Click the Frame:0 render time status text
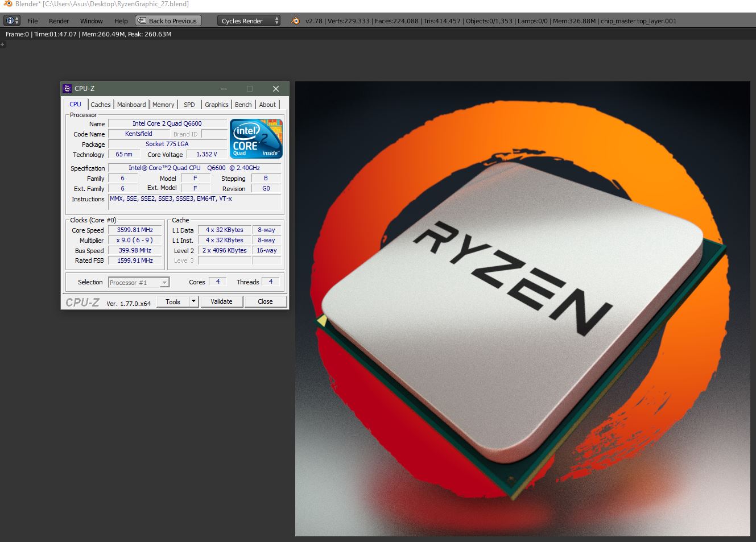756x542 pixels. [88, 34]
